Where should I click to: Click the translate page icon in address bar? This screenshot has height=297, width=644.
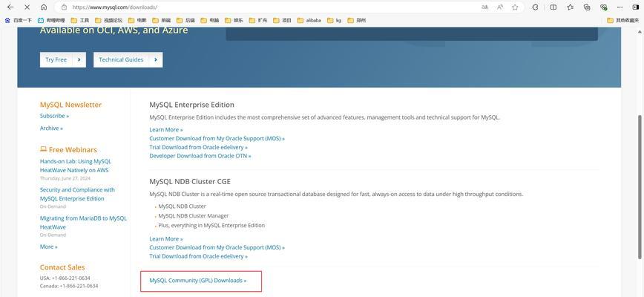click(x=485, y=7)
